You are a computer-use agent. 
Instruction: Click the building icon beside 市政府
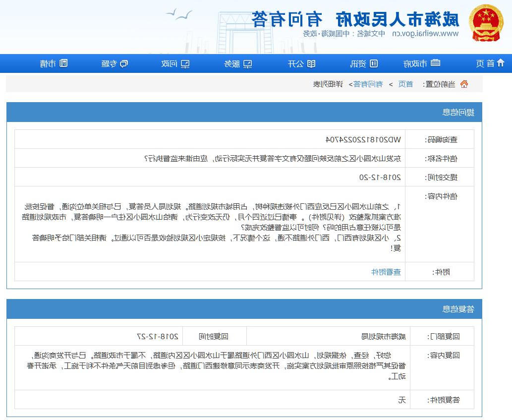click(x=435, y=63)
